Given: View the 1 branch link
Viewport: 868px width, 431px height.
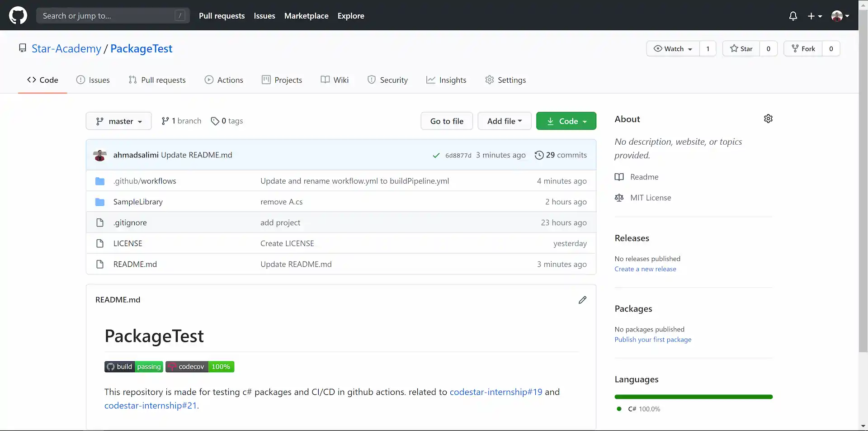Looking at the screenshot, I should [x=181, y=121].
